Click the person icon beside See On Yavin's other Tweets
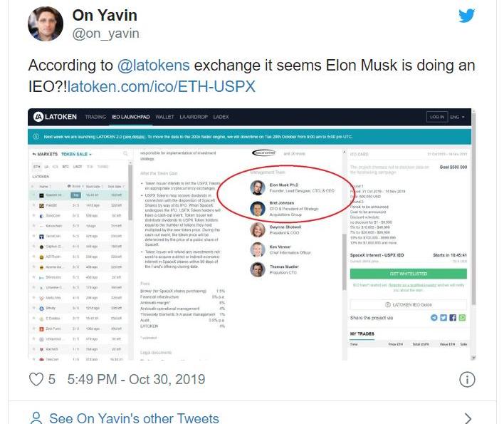 tap(36, 418)
